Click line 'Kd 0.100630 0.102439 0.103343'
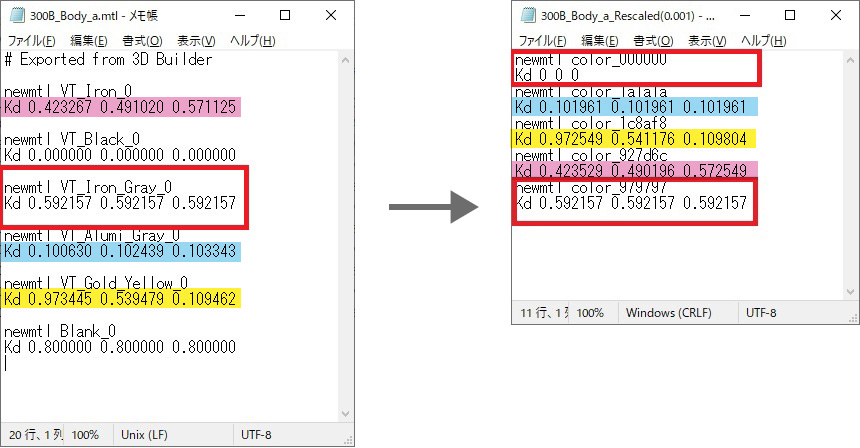This screenshot has width=860, height=448. (120, 251)
